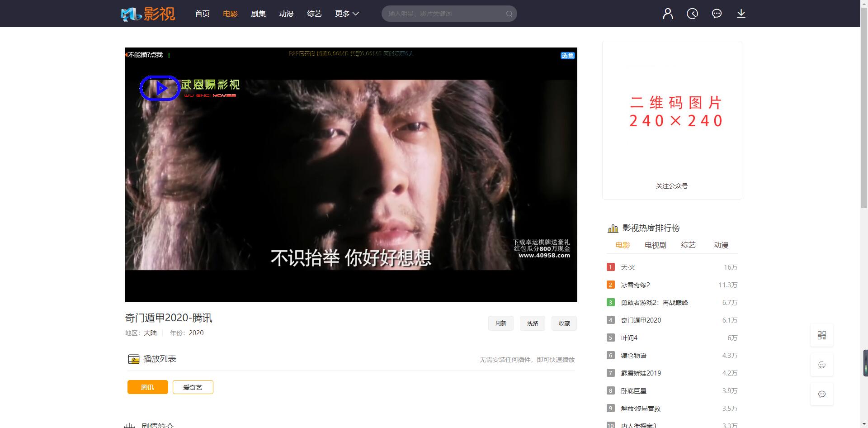Click 选集 in the player corner
Screen dimensions: 868x428
click(567, 55)
